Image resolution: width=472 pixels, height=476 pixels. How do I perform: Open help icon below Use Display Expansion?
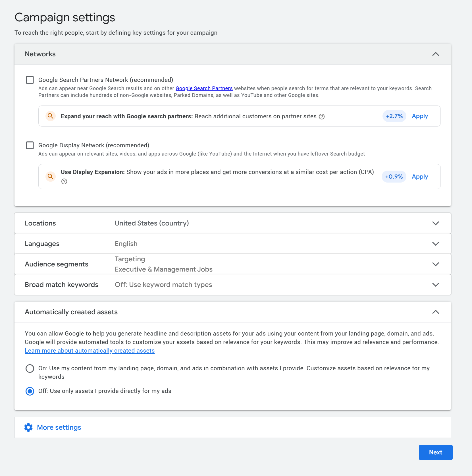click(64, 181)
